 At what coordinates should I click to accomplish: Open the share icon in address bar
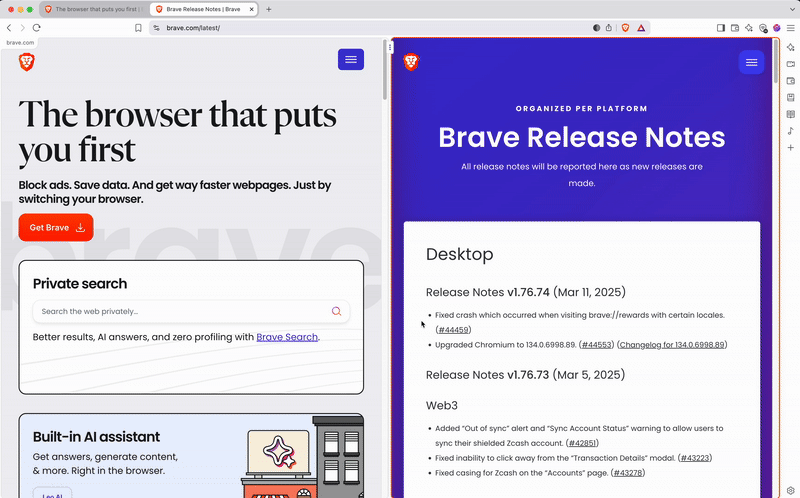coord(609,28)
